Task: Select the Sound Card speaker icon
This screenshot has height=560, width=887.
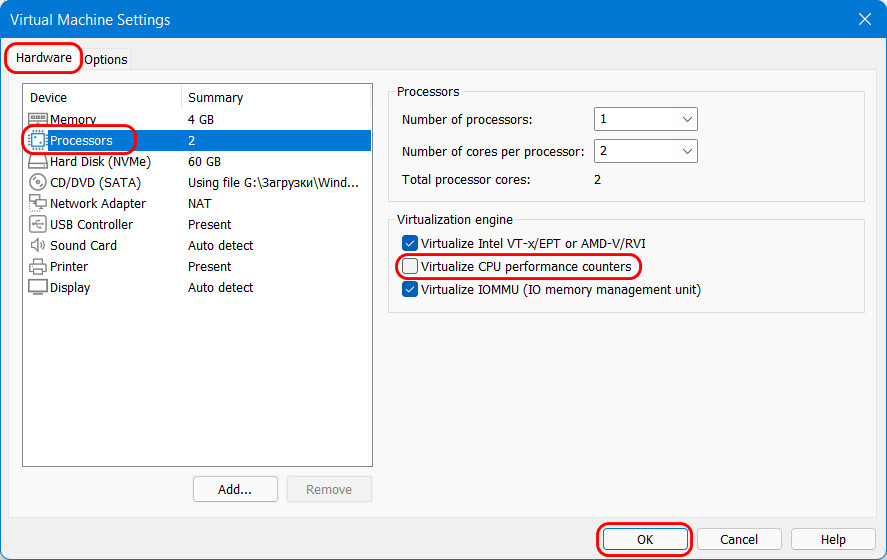Action: (x=37, y=245)
